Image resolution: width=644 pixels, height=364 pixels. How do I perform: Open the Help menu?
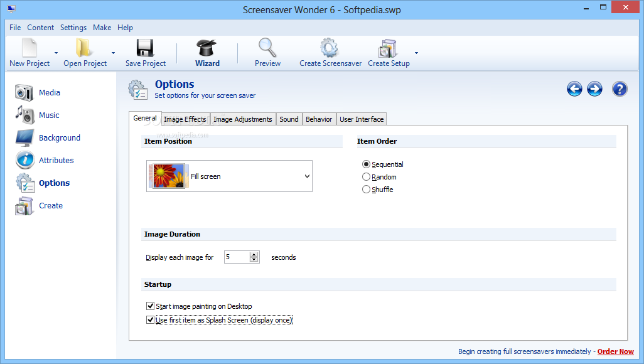click(x=125, y=28)
